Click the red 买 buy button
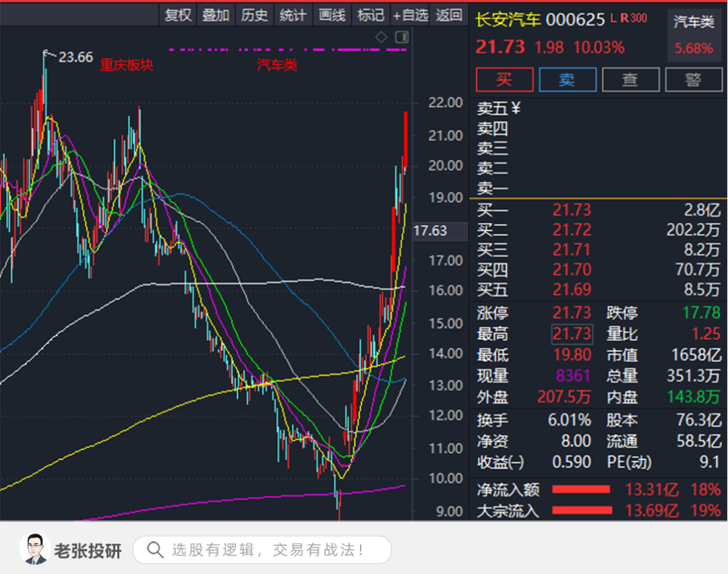728x574 pixels. (x=505, y=79)
